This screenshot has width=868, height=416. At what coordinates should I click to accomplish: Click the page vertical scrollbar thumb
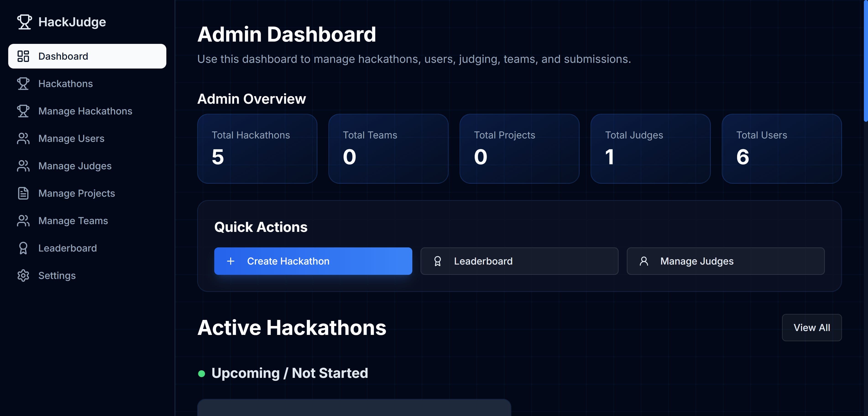(866, 61)
